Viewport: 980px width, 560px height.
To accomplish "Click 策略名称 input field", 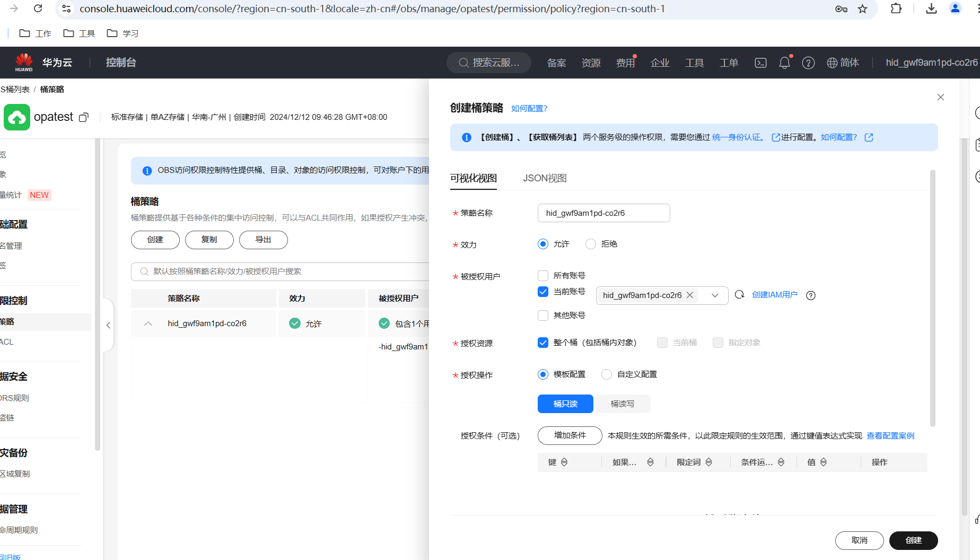I will coord(604,213).
